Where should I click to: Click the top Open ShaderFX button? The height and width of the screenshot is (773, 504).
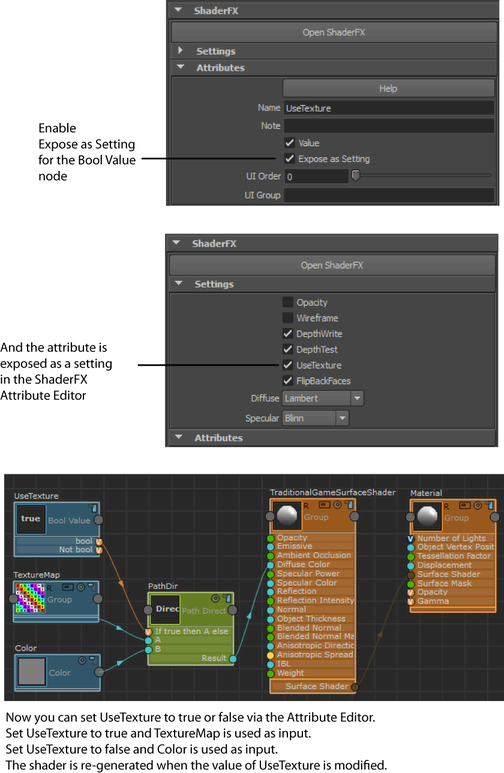tap(334, 33)
